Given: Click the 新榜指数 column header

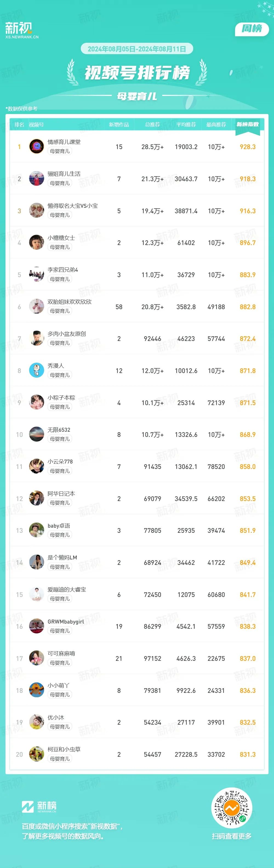Looking at the screenshot, I should click(x=248, y=125).
